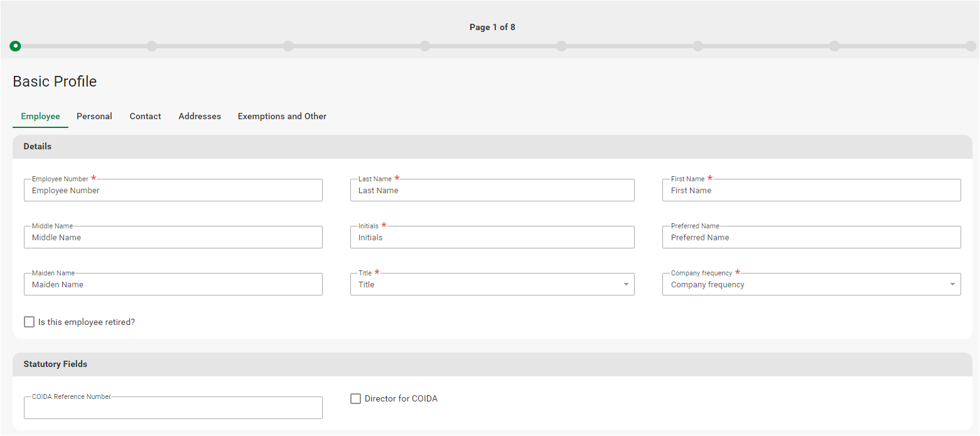Go to the Addresses tab
The width and height of the screenshot is (980, 436).
[200, 116]
